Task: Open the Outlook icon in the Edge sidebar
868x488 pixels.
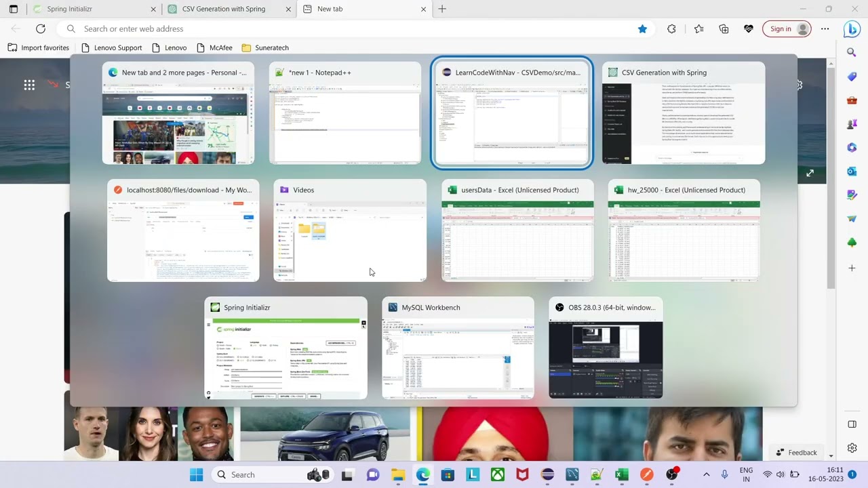Action: [852, 171]
